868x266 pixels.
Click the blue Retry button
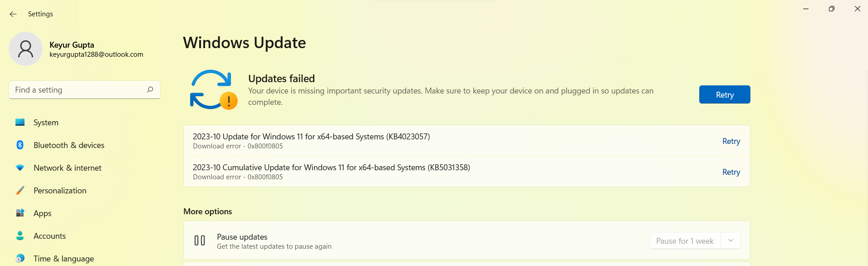[724, 94]
